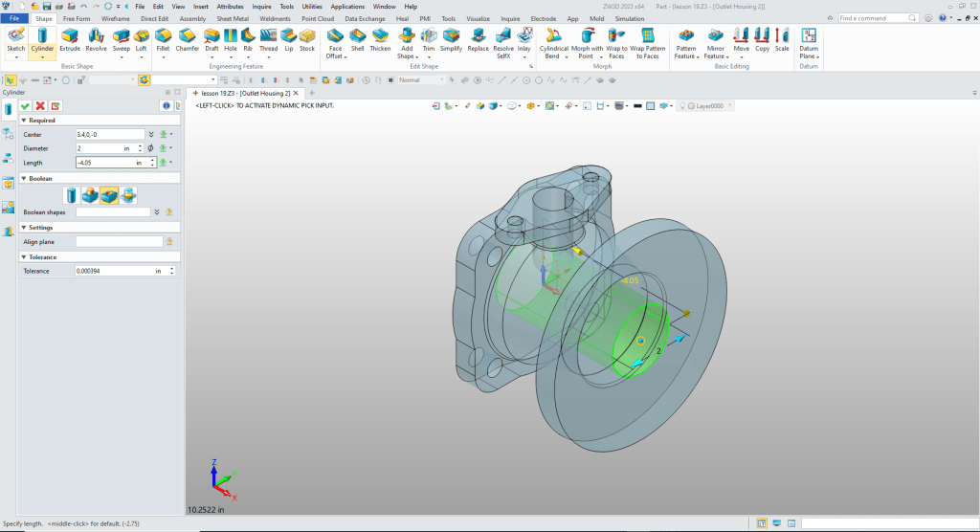
Task: Confirm cylinder with green checkmark OK
Action: coord(26,105)
